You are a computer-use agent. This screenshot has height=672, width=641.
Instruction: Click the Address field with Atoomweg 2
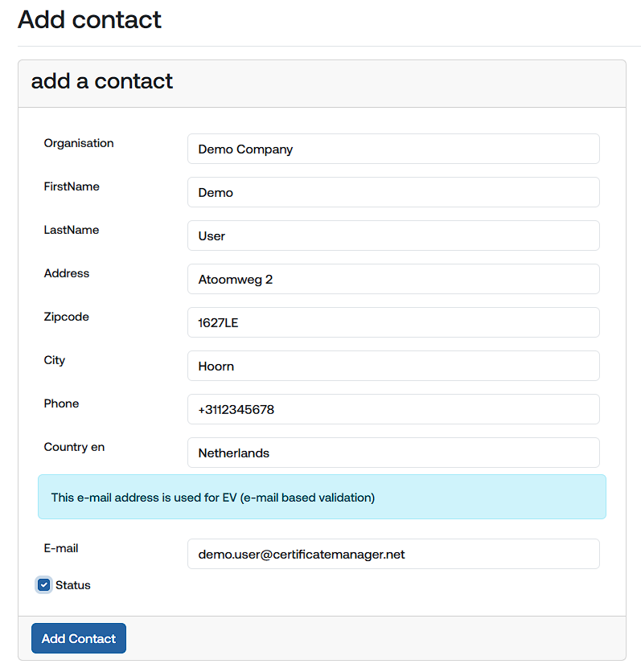tap(393, 279)
